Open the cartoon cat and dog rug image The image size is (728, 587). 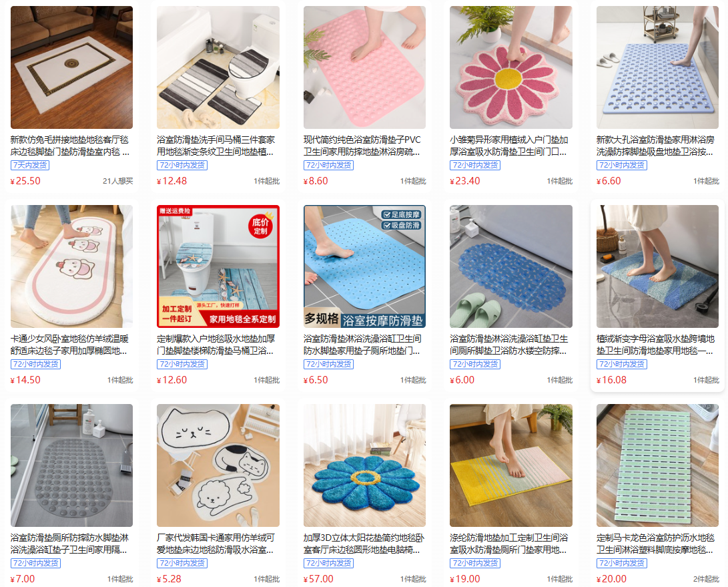218,465
